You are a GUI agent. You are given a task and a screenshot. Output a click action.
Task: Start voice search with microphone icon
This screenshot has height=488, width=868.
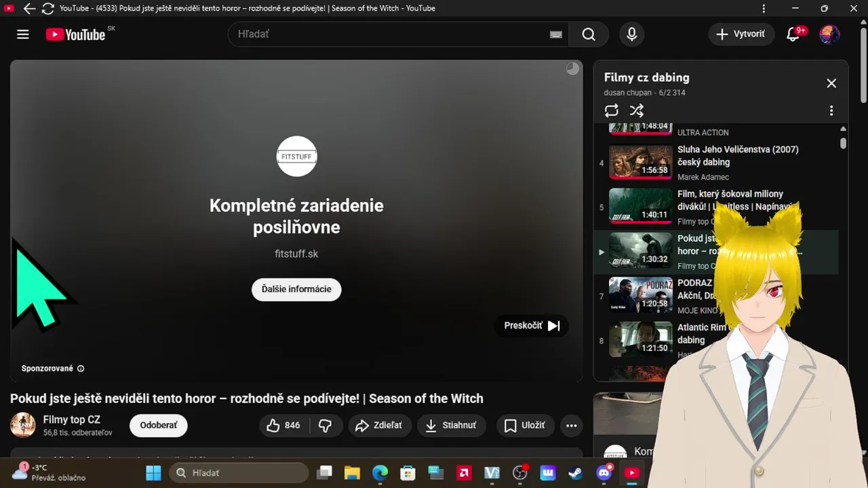coord(632,35)
